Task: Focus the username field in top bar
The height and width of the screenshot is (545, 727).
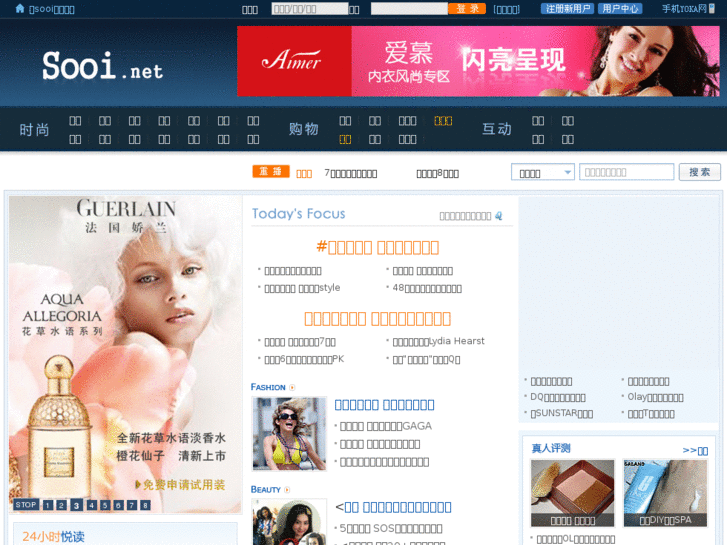Action: click(x=310, y=9)
